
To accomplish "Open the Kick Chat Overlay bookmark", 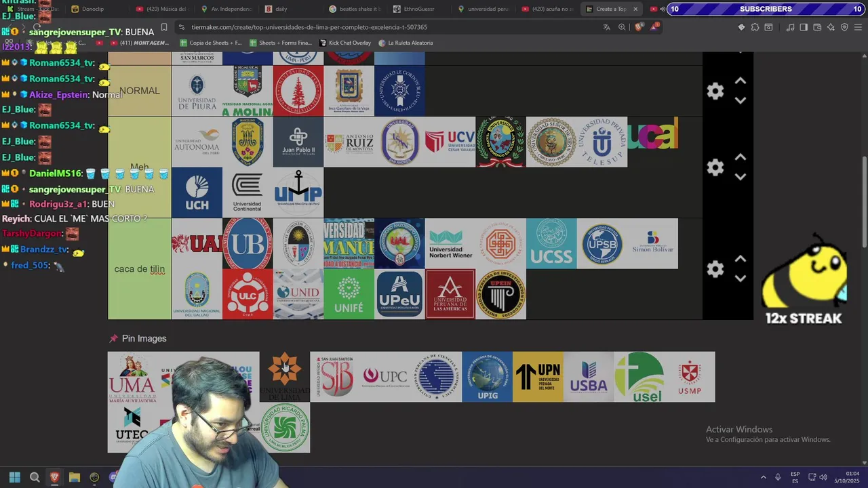I will 344,43.
